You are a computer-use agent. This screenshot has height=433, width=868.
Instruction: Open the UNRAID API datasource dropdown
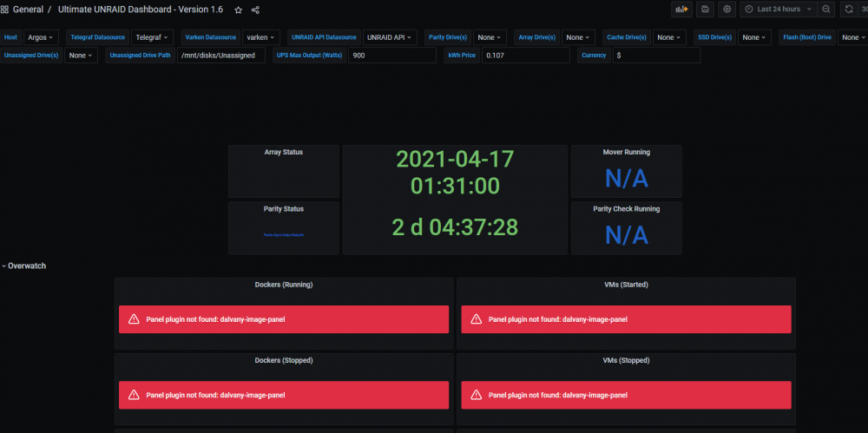[x=391, y=37]
